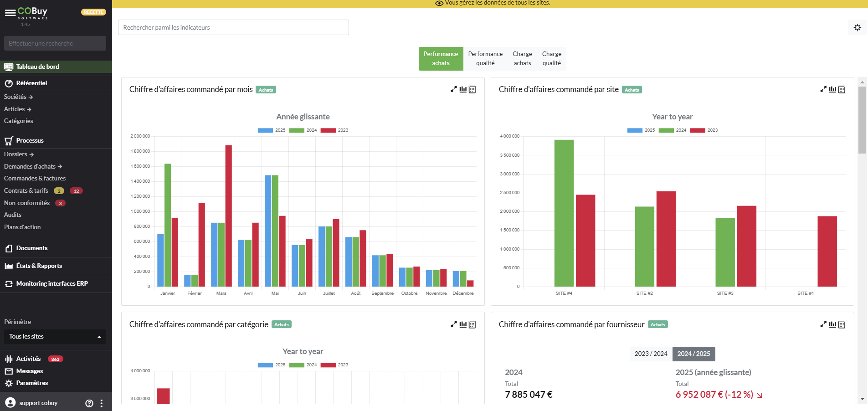Select the 2023 / 2024 period tab

[x=651, y=354]
